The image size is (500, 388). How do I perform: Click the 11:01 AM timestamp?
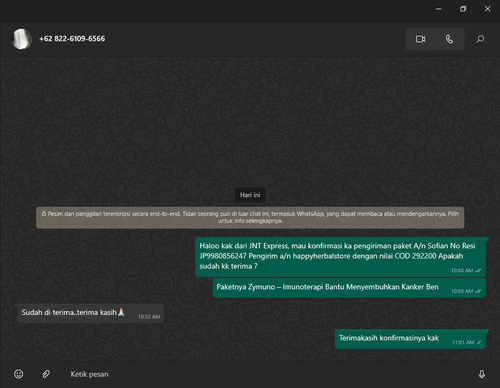[463, 342]
